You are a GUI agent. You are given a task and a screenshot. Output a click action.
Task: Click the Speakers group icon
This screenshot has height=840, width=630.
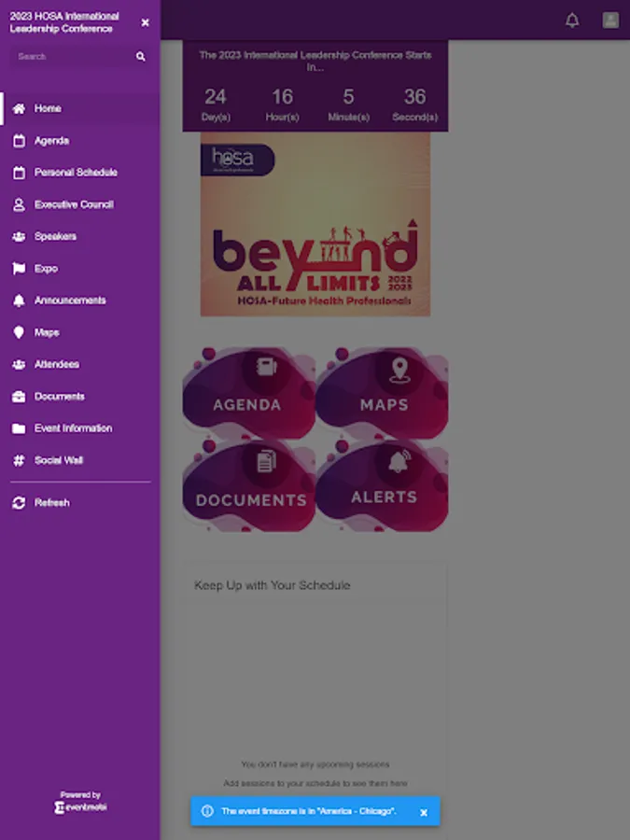click(x=19, y=237)
